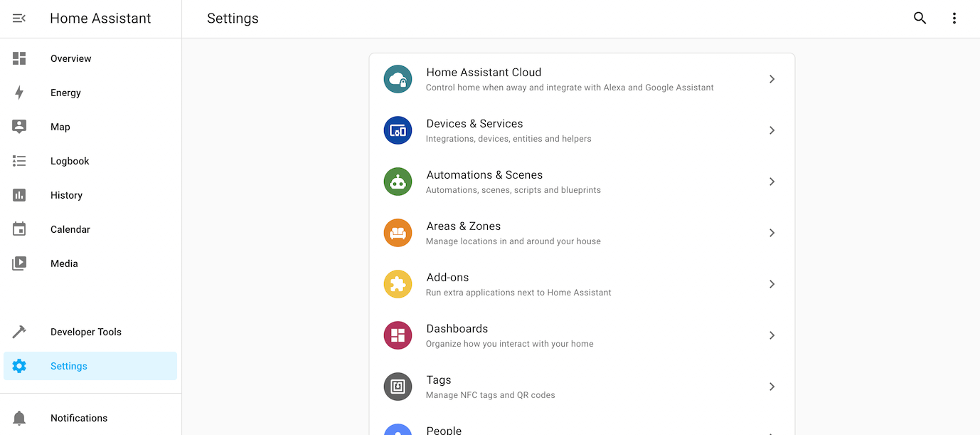Click the Devices & Services icon
This screenshot has height=435, width=980.
398,130
